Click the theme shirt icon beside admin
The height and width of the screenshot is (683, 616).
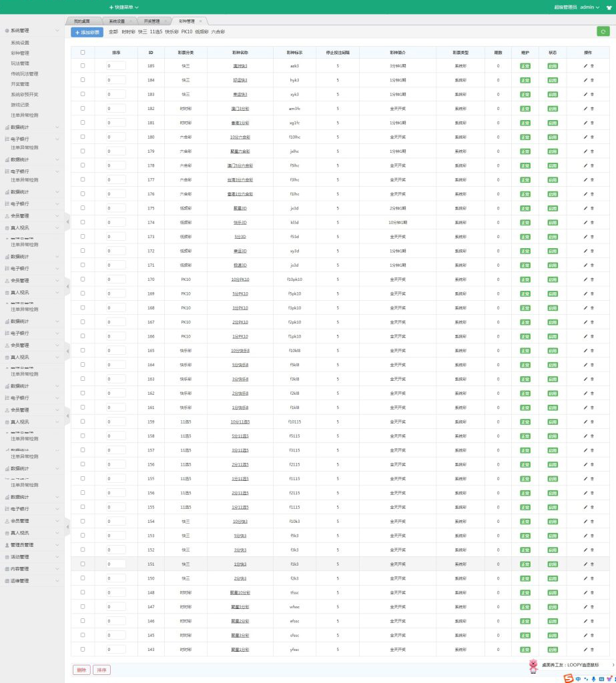pyautogui.click(x=609, y=7)
